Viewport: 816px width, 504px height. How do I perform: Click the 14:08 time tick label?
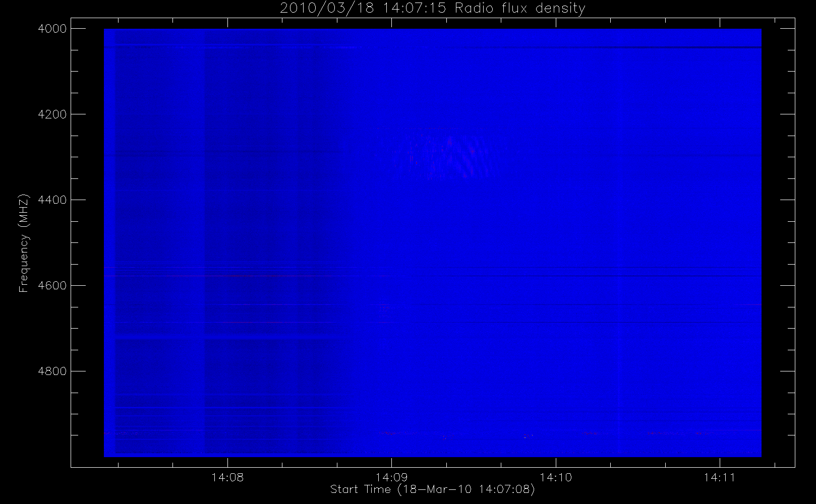[227, 477]
